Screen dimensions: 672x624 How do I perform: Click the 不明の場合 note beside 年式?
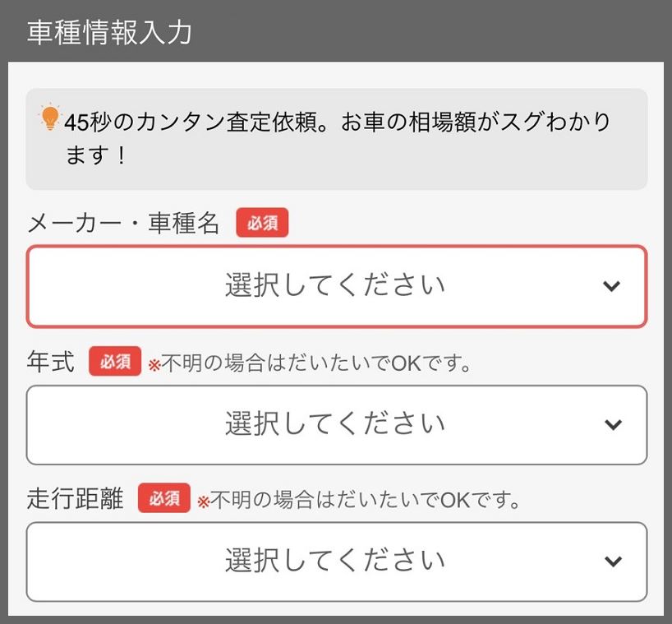(317, 363)
